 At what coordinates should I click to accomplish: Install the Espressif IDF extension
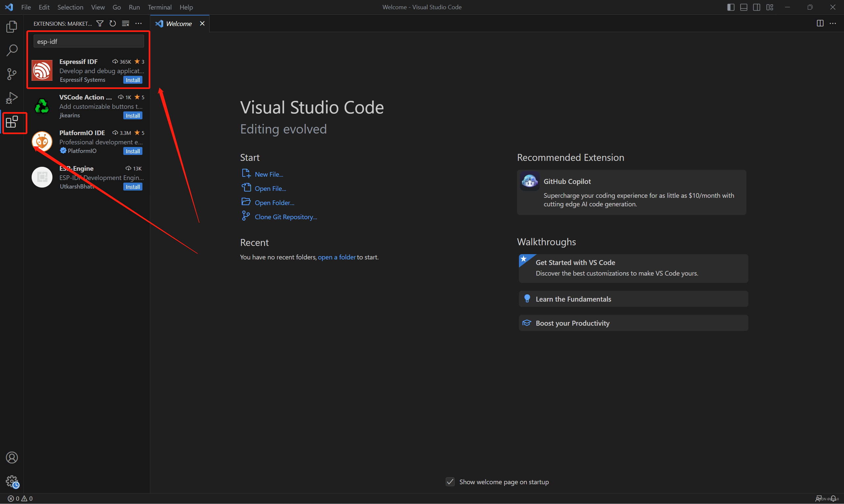(x=133, y=80)
